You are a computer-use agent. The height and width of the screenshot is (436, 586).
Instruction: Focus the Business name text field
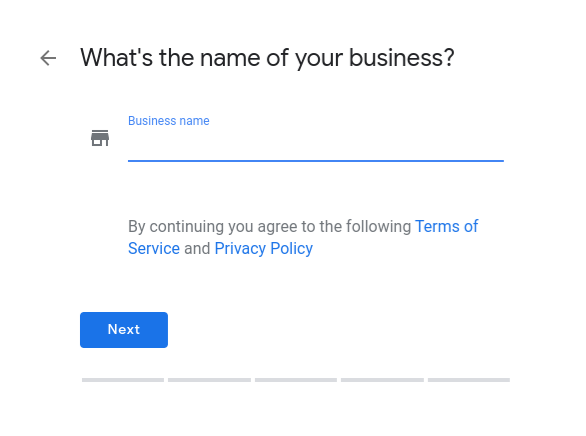[x=316, y=145]
